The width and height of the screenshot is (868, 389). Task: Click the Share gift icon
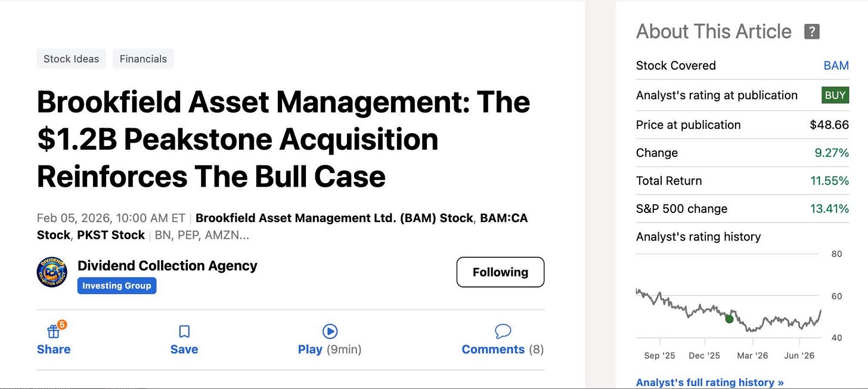(54, 331)
